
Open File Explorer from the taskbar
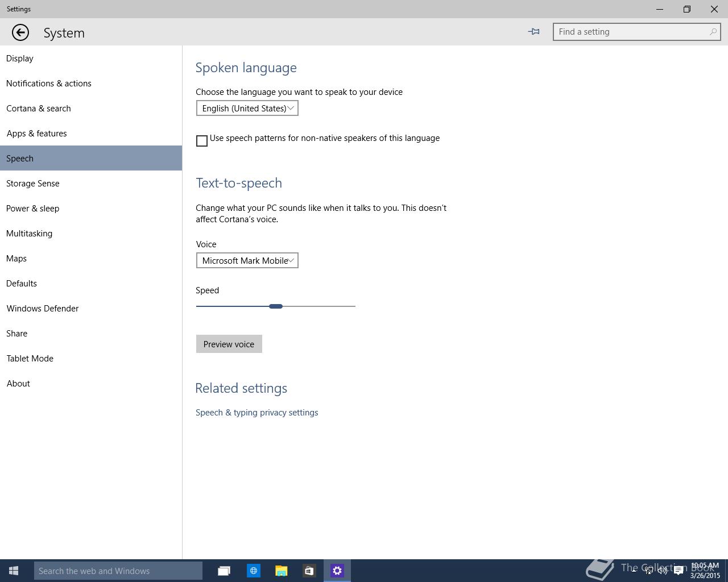click(x=282, y=571)
